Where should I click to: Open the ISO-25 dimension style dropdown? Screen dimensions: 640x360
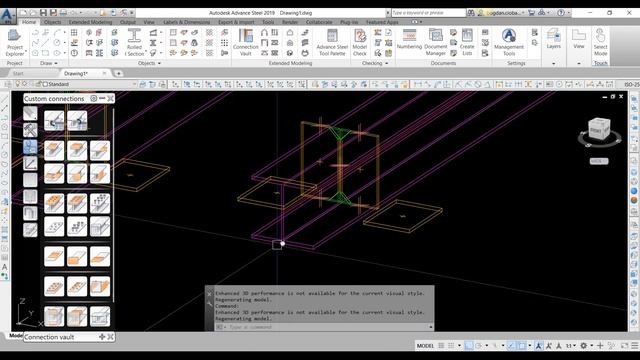(x=631, y=84)
